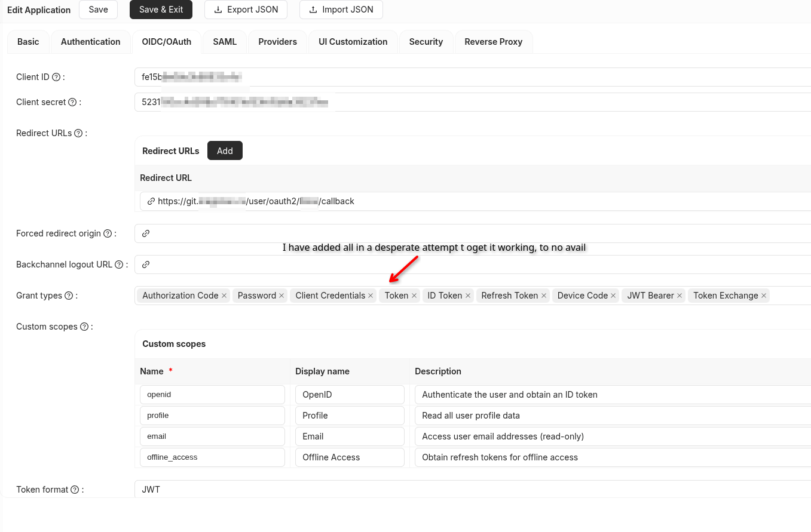Open the Token format JWT dropdown
Screen dimensions: 811x532
point(473,490)
